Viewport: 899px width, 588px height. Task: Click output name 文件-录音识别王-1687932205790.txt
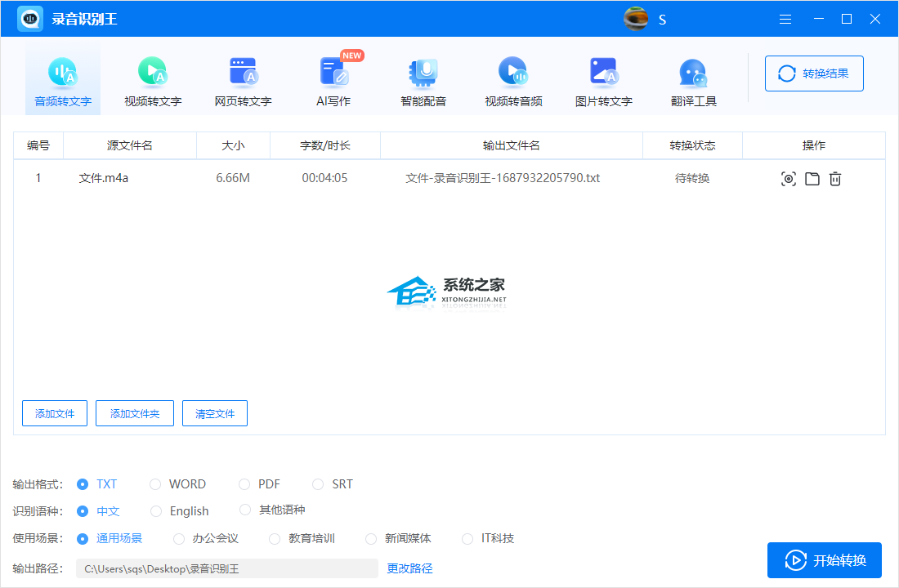point(503,178)
